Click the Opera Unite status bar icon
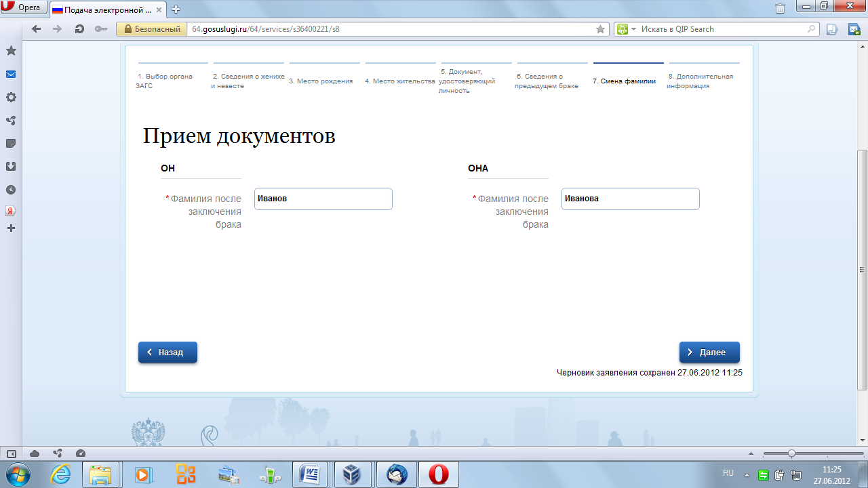The width and height of the screenshot is (868, 488). pos(57,453)
